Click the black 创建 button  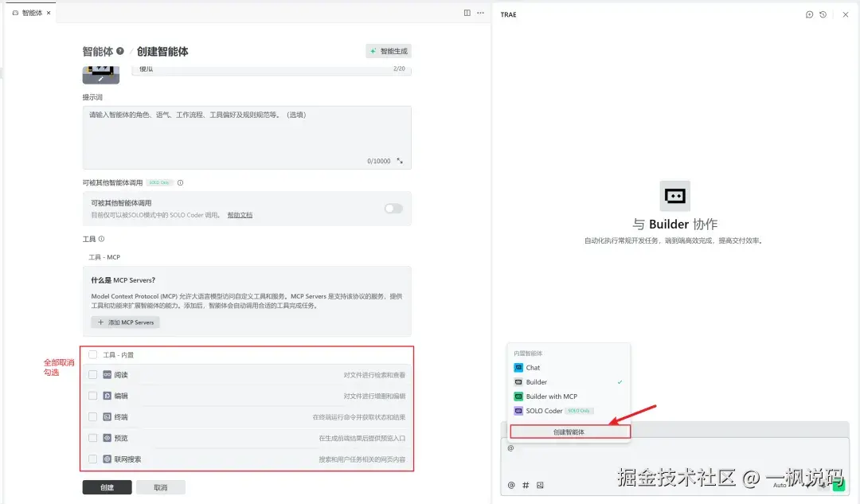coord(107,487)
